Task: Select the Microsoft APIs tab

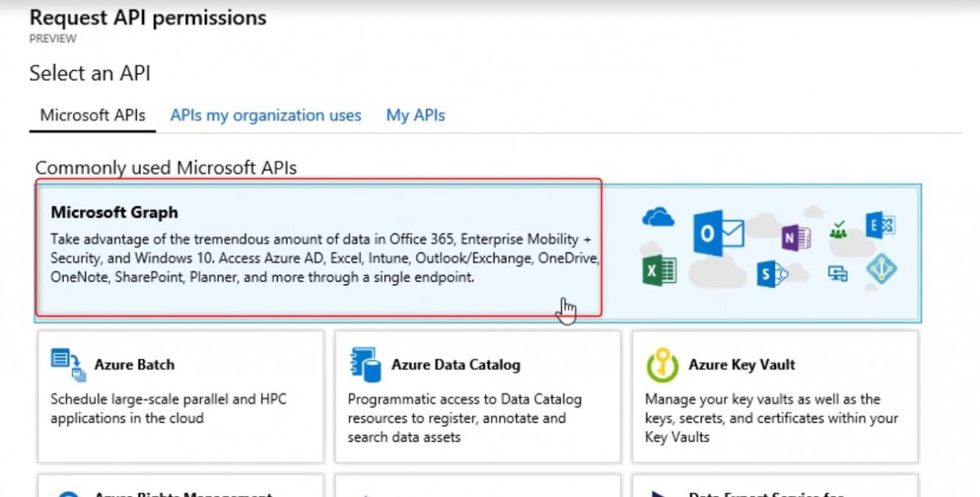Action: (90, 115)
